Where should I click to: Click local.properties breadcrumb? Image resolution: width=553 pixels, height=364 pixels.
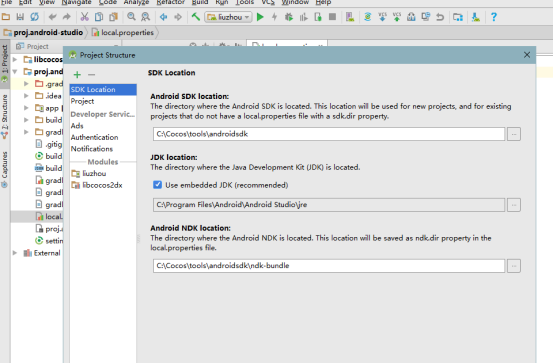[123, 32]
